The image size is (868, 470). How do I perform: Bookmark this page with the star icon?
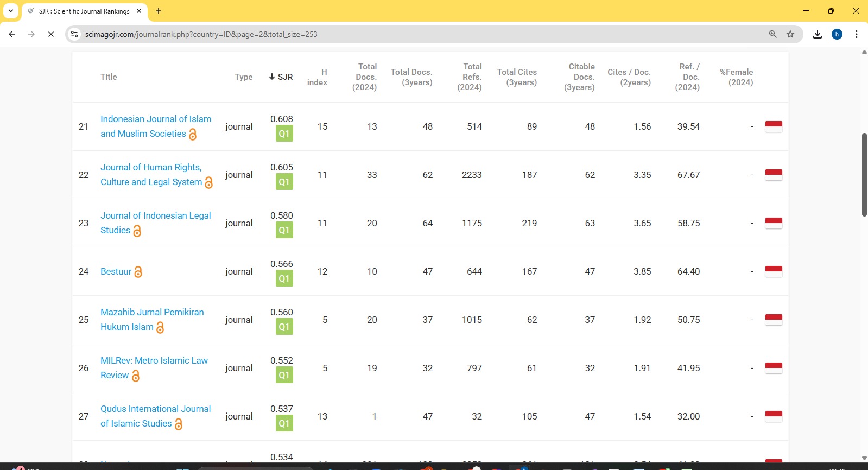click(x=790, y=34)
